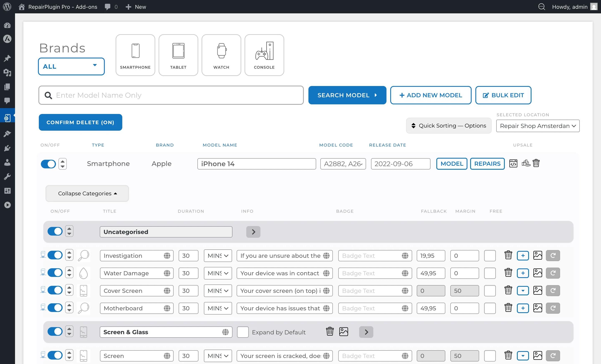Viewport: 601px width, 364px height.
Task: Select the Console device type tab
Action: click(264, 55)
